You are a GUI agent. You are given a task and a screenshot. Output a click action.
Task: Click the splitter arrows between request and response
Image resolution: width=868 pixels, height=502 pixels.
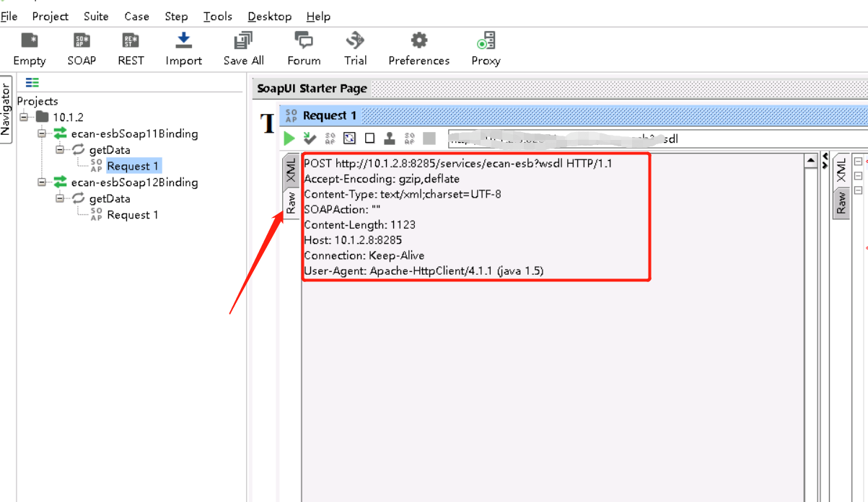[825, 161]
